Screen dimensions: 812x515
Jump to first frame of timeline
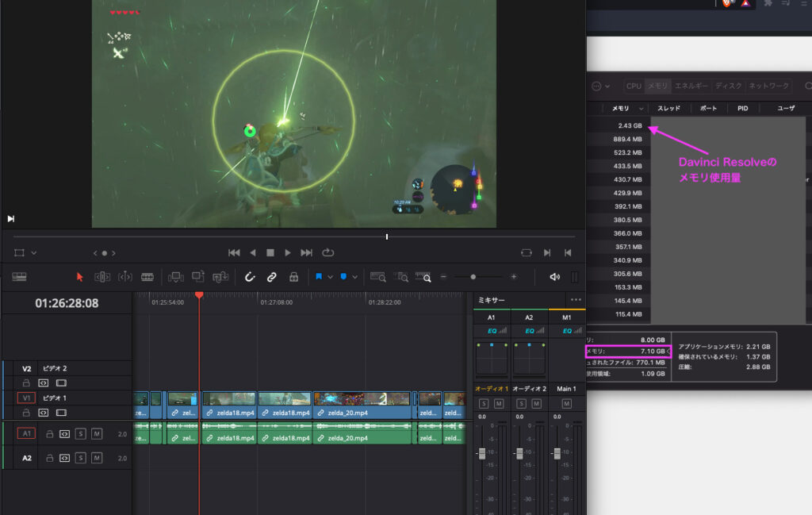234,253
